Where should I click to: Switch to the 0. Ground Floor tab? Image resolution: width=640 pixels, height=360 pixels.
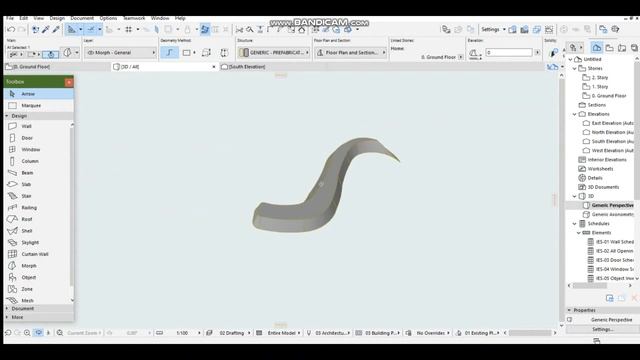click(x=57, y=67)
